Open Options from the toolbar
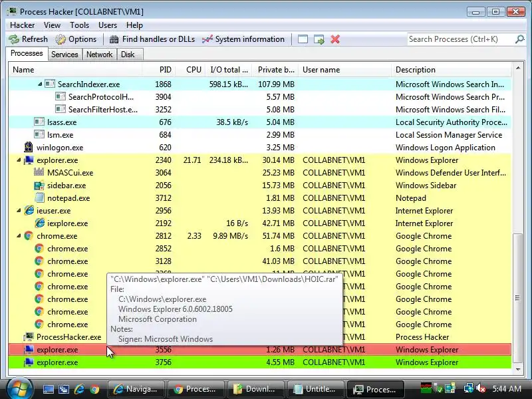This screenshot has width=532, height=399. tap(76, 39)
